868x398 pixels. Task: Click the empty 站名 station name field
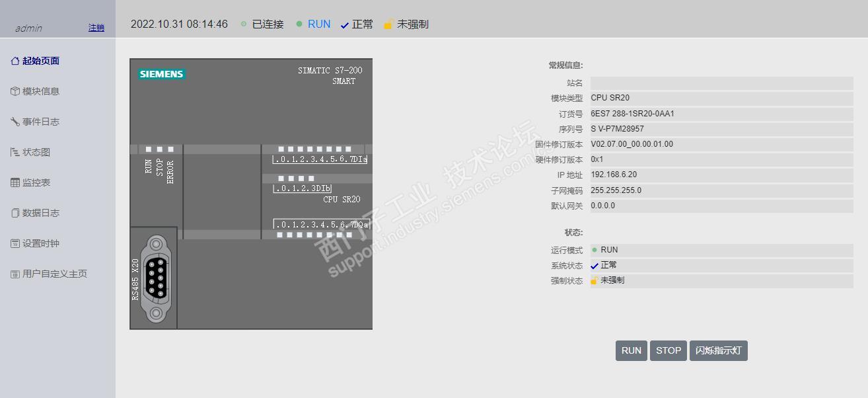pyautogui.click(x=721, y=83)
